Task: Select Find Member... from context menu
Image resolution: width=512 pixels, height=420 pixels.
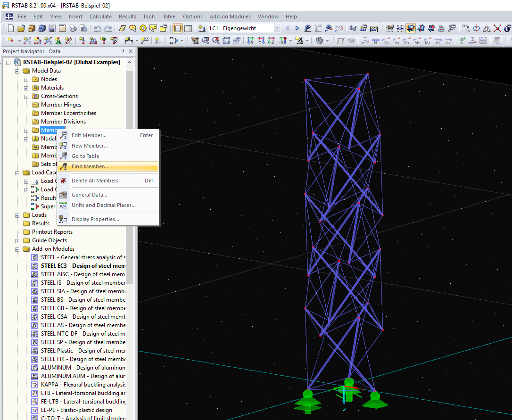Action: click(90, 166)
